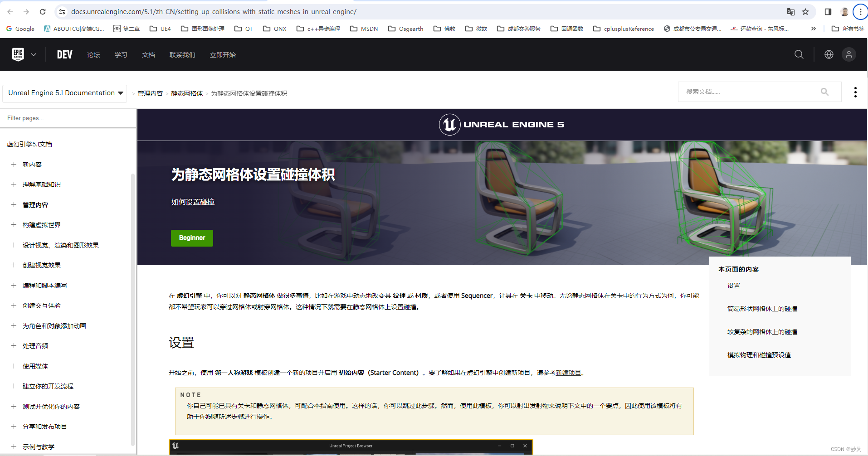This screenshot has width=868, height=456.
Task: Expand 设计视觉、渲染和图形效果 item
Action: (14, 245)
